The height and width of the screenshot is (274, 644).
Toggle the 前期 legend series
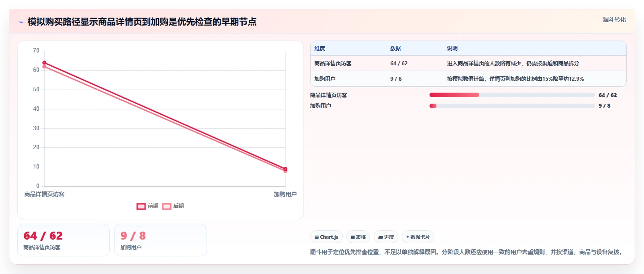(147, 206)
